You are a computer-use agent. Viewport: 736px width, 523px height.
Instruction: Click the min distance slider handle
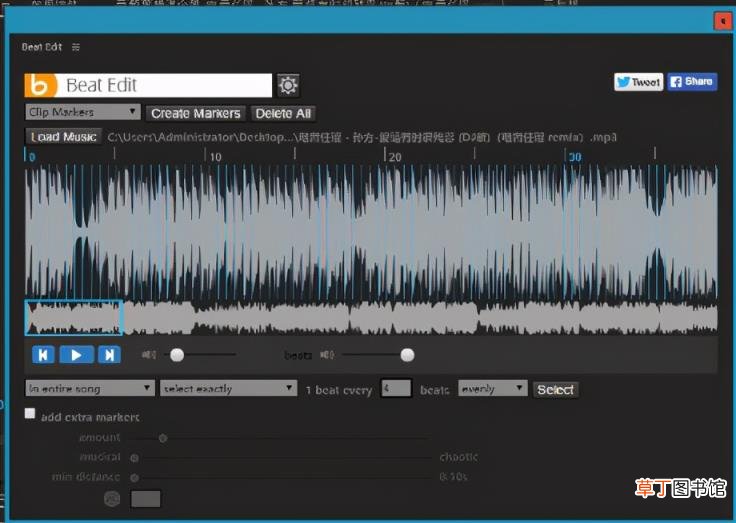(135, 478)
